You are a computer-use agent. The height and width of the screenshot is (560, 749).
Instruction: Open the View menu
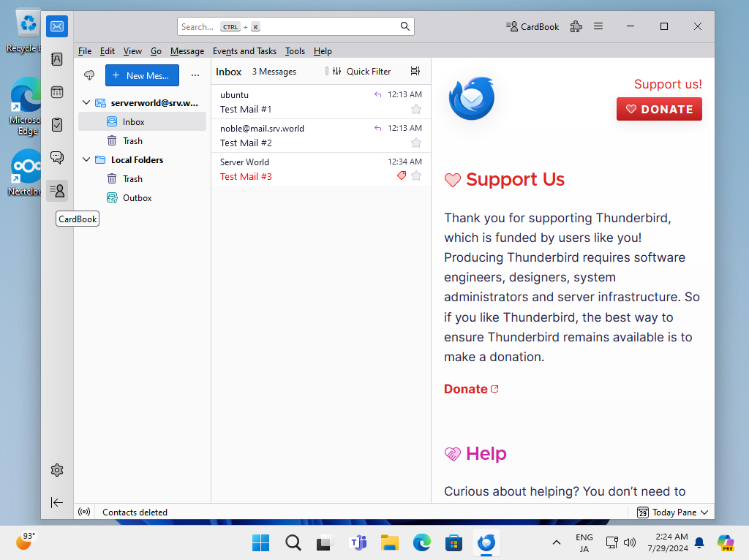click(132, 51)
